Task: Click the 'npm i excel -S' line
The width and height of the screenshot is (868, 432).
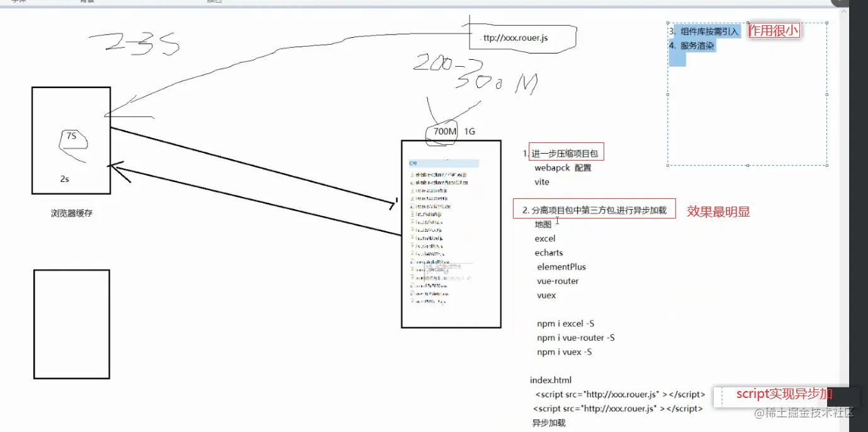Action: point(566,324)
